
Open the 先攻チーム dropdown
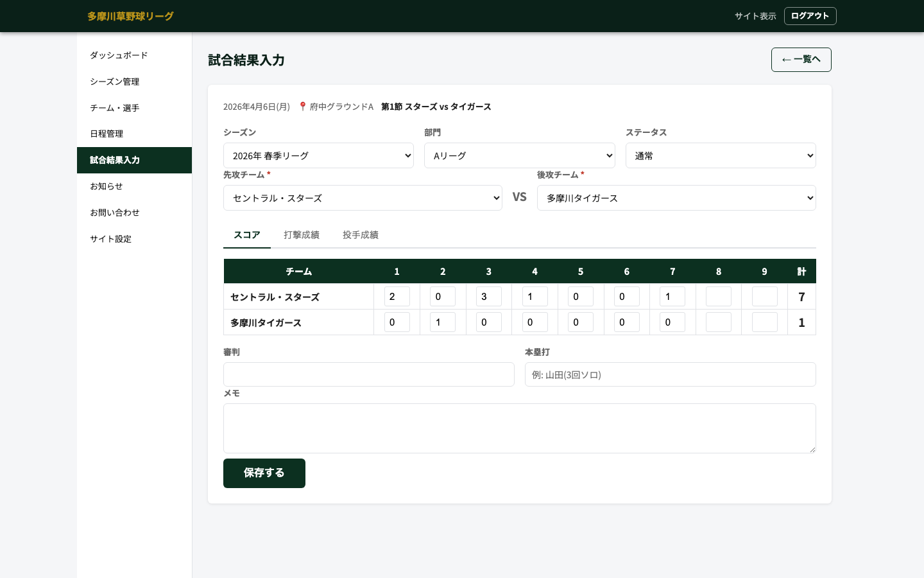[363, 198]
